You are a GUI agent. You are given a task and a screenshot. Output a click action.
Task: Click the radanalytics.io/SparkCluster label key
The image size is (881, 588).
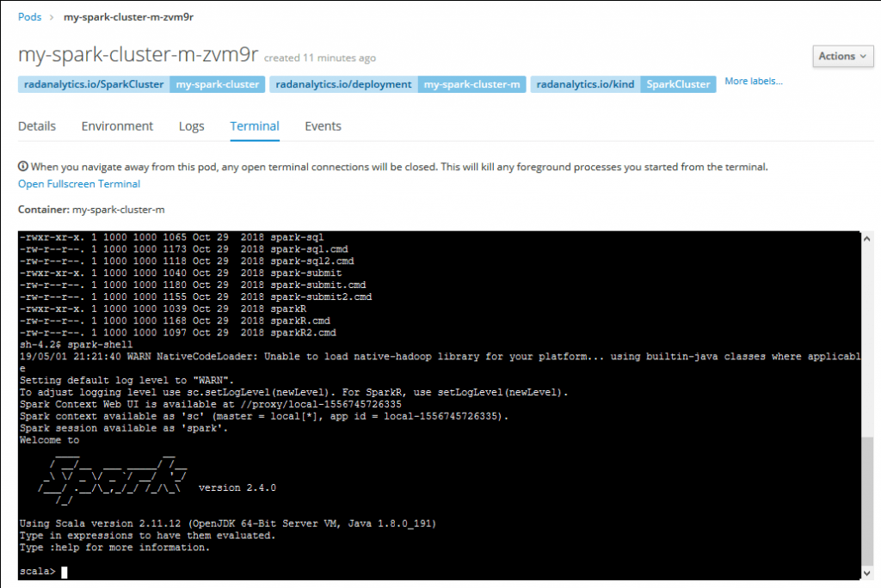(93, 84)
